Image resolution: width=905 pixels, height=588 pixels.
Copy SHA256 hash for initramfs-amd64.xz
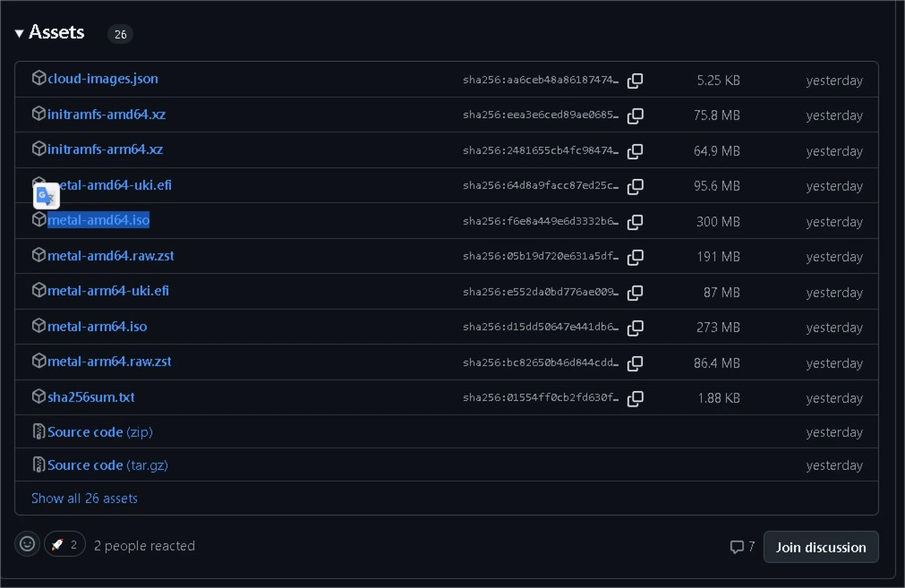click(635, 116)
